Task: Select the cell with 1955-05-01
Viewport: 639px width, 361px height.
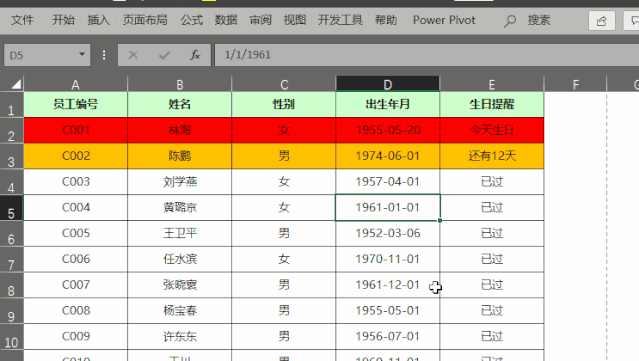Action: click(x=388, y=310)
